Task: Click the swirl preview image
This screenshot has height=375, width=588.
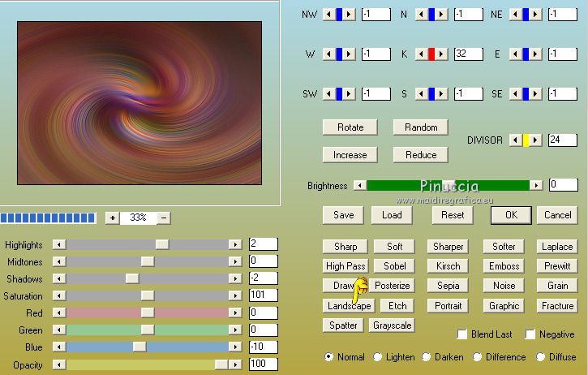Action: click(x=139, y=103)
